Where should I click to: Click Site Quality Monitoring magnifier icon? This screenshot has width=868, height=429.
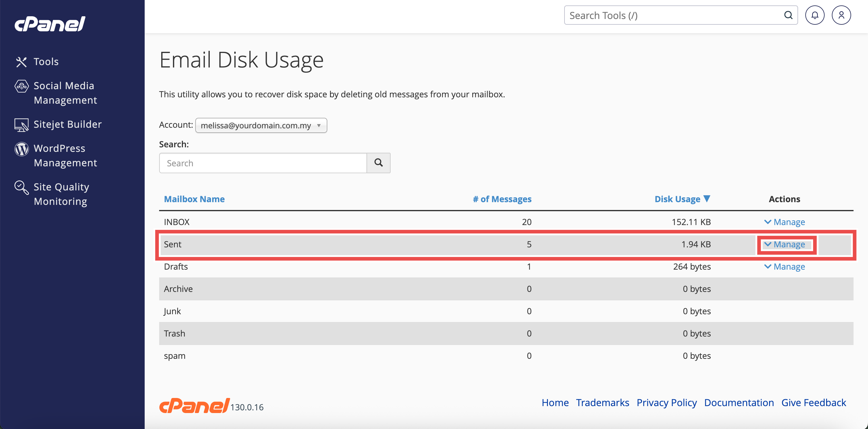point(21,187)
